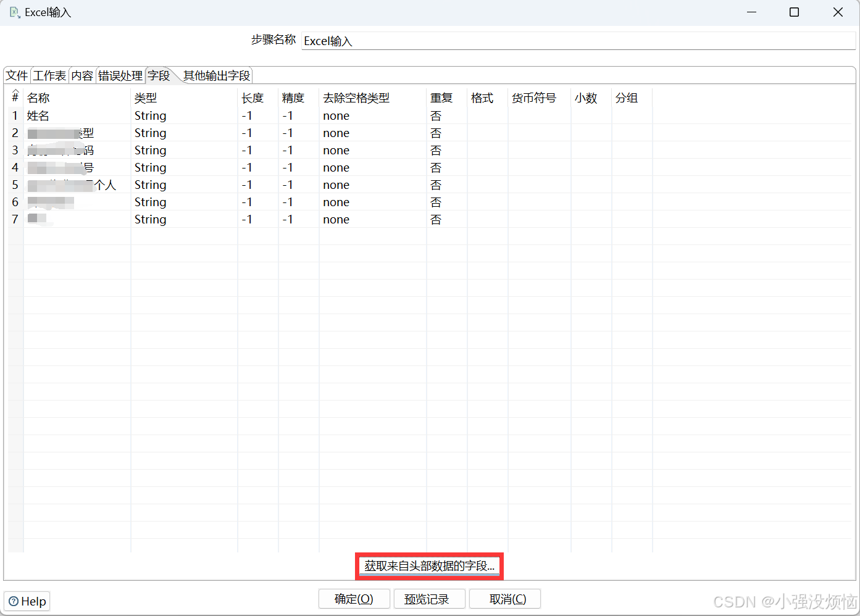The height and width of the screenshot is (616, 860).
Task: Click the 获取来自头部数据的字段 button
Action: pyautogui.click(x=429, y=565)
